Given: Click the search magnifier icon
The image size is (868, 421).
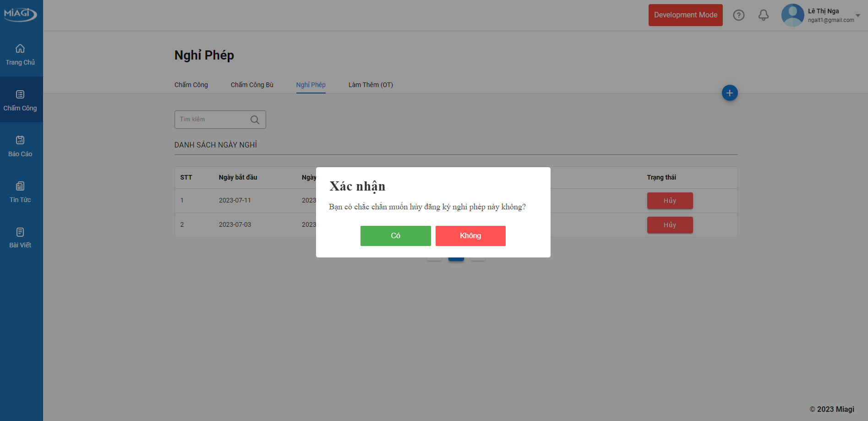Looking at the screenshot, I should [255, 120].
